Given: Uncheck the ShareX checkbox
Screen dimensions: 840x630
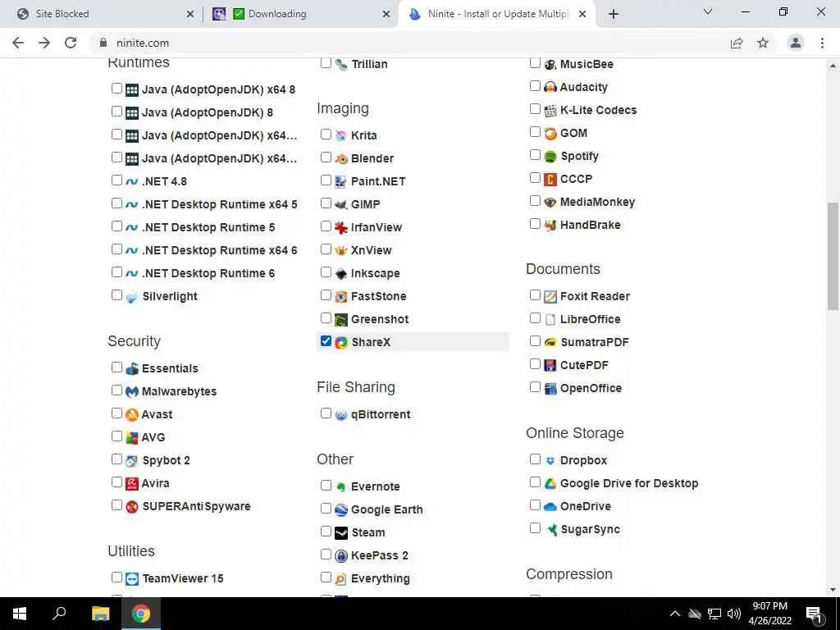Looking at the screenshot, I should (x=326, y=340).
